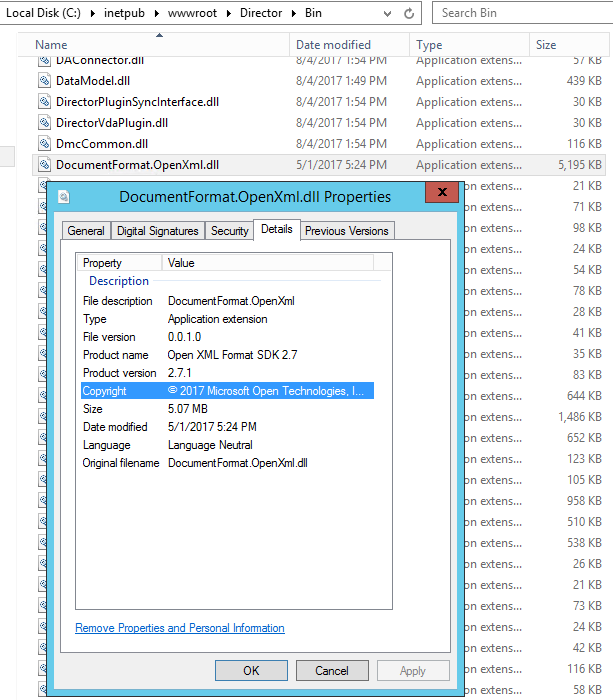Click the DmcCommon.dll file icon
This screenshot has width=613, height=700.
coord(44,144)
